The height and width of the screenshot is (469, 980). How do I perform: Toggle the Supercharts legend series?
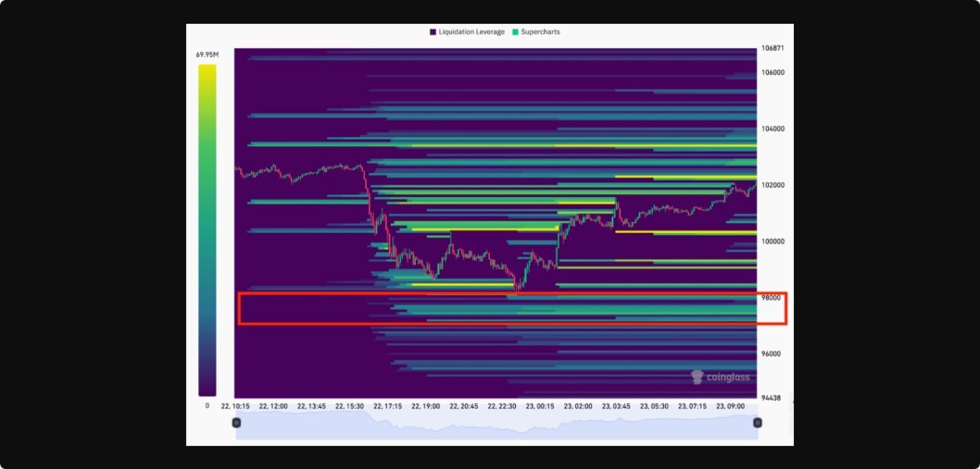click(x=541, y=32)
